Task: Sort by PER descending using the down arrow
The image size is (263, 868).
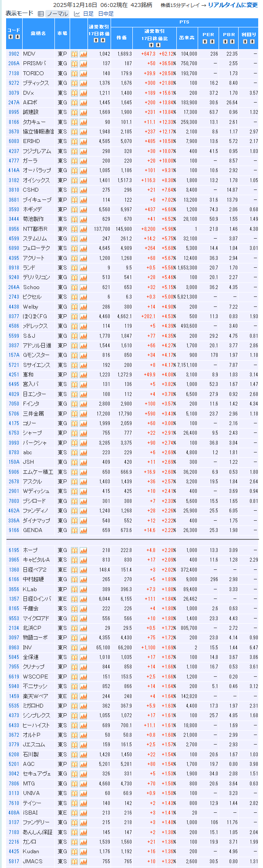Action: 212,42
